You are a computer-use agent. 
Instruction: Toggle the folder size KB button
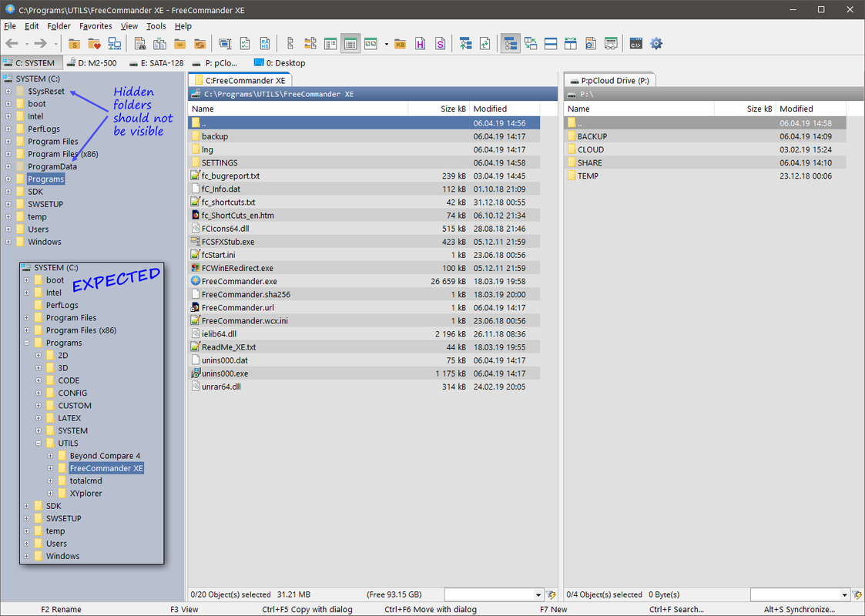[x=401, y=44]
